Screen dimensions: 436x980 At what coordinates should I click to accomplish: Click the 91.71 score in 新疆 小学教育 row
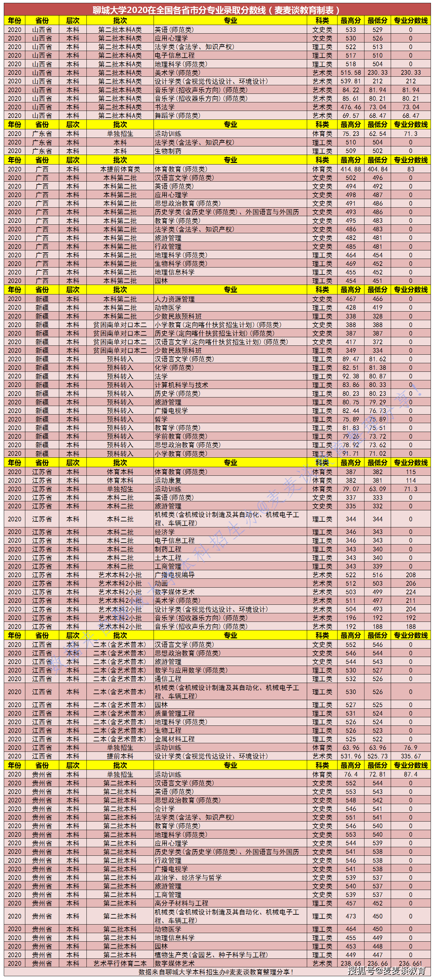pos(351,454)
